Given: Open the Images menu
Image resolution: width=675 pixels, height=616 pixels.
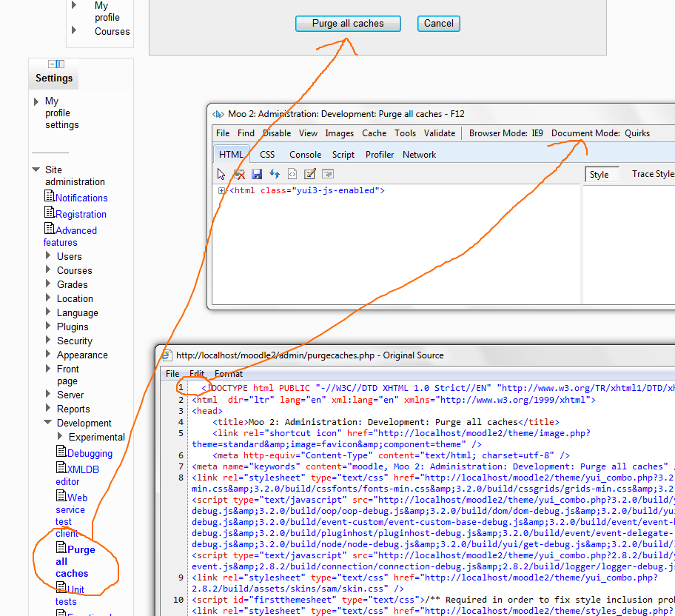Looking at the screenshot, I should coord(339,133).
